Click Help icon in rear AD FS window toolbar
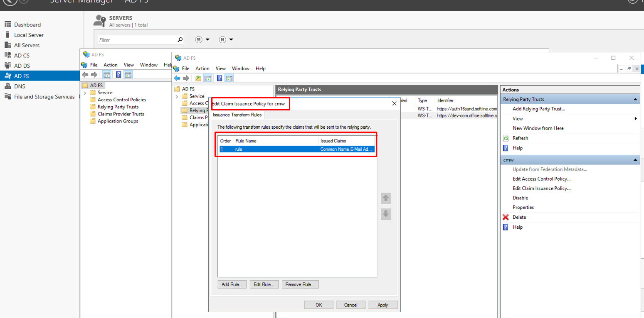644x318 pixels. pyautogui.click(x=118, y=75)
